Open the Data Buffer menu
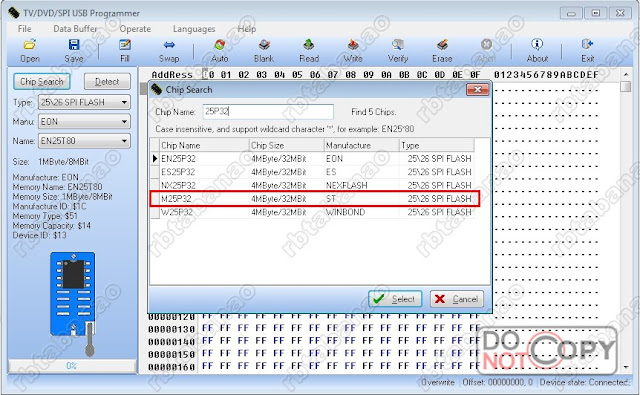 (76, 29)
